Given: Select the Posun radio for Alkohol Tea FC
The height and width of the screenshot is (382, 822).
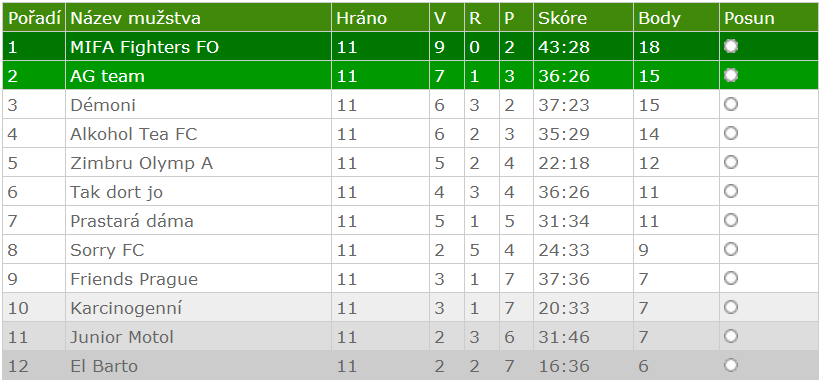Looking at the screenshot, I should (731, 134).
